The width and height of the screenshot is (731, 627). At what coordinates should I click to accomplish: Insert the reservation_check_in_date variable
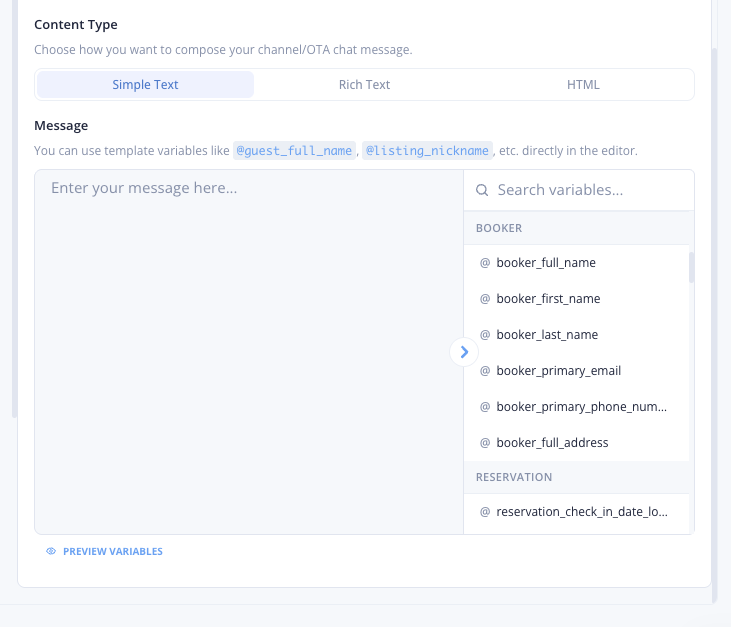pos(577,512)
